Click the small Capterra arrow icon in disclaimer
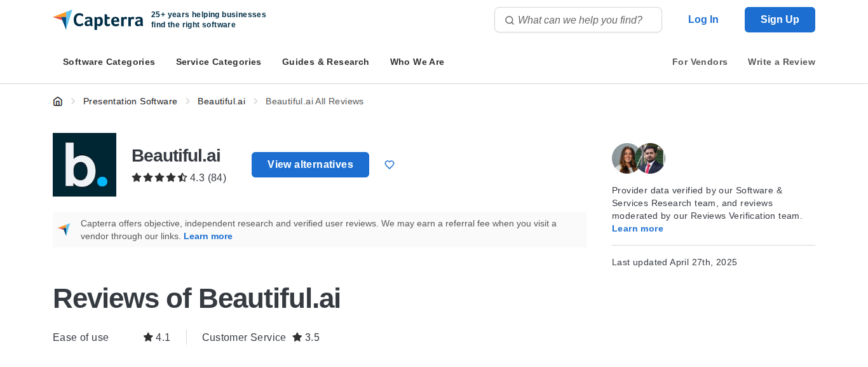 (64, 230)
